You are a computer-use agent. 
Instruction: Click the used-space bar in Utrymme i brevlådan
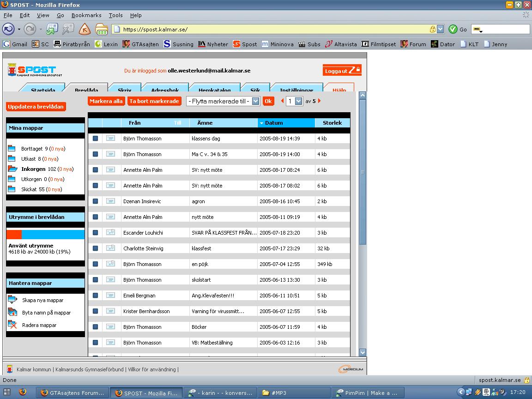pos(45,235)
